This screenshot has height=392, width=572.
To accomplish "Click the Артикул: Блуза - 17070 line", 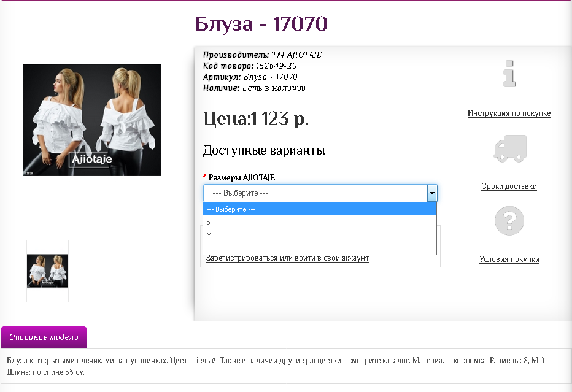I will click(x=250, y=77).
